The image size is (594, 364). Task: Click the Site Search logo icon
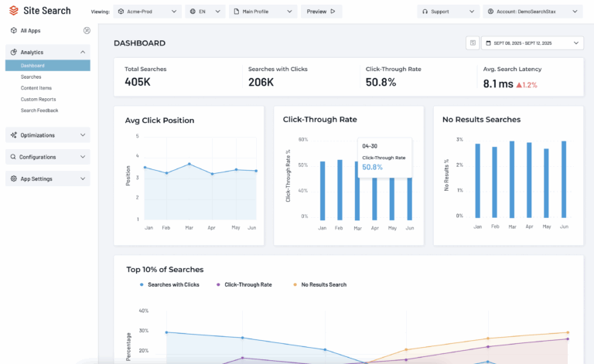(13, 11)
